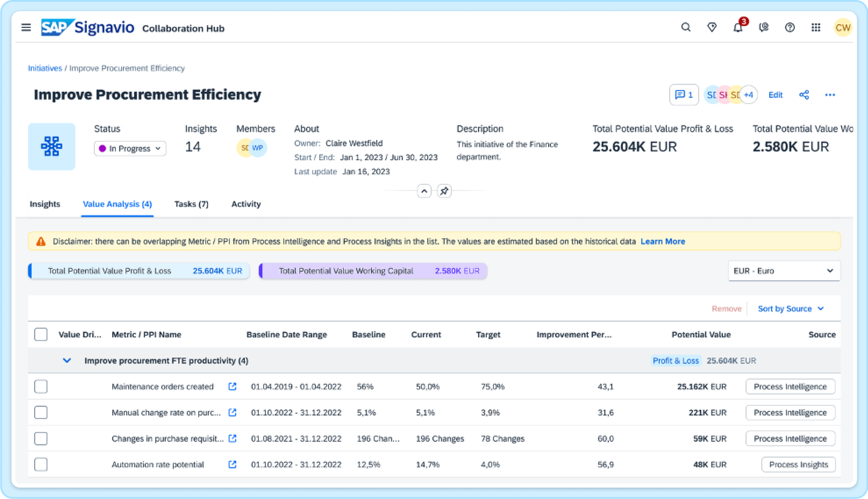Click the share icon beside Edit
Screen dimensions: 868x499
pyautogui.click(x=804, y=95)
